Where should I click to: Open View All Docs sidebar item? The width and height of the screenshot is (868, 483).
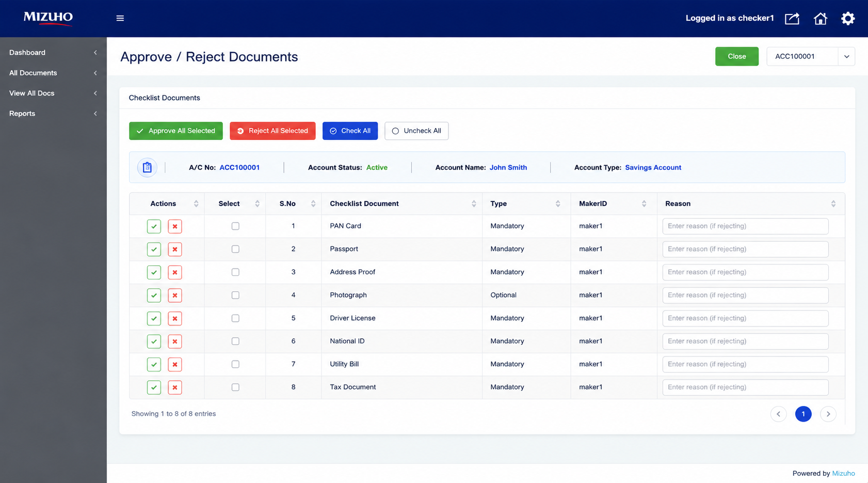tap(53, 93)
